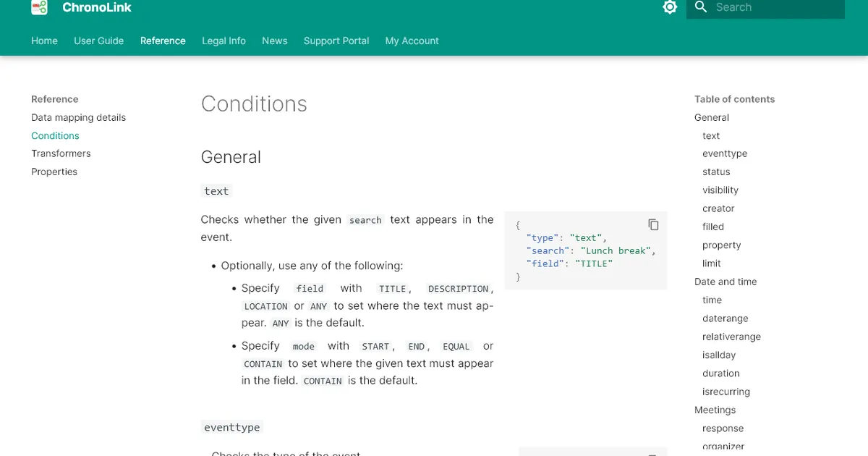This screenshot has height=456, width=868.
Task: Navigate to isrecurring in contents list
Action: point(726,392)
